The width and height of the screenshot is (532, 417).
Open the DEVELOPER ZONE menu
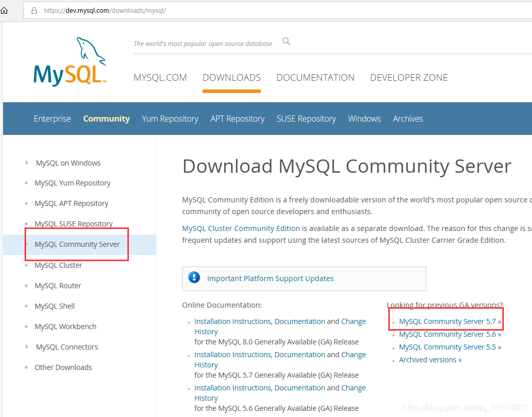pos(409,77)
